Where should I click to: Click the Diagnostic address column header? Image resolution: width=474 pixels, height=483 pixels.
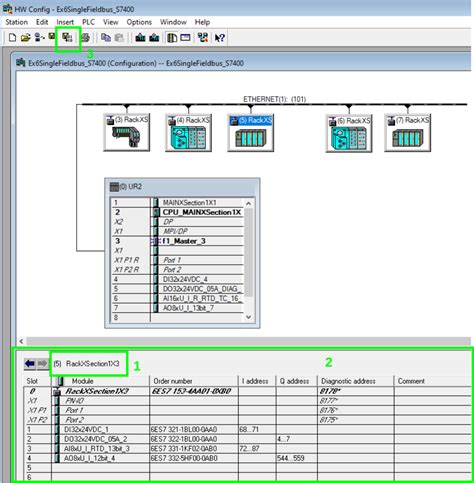pos(355,381)
